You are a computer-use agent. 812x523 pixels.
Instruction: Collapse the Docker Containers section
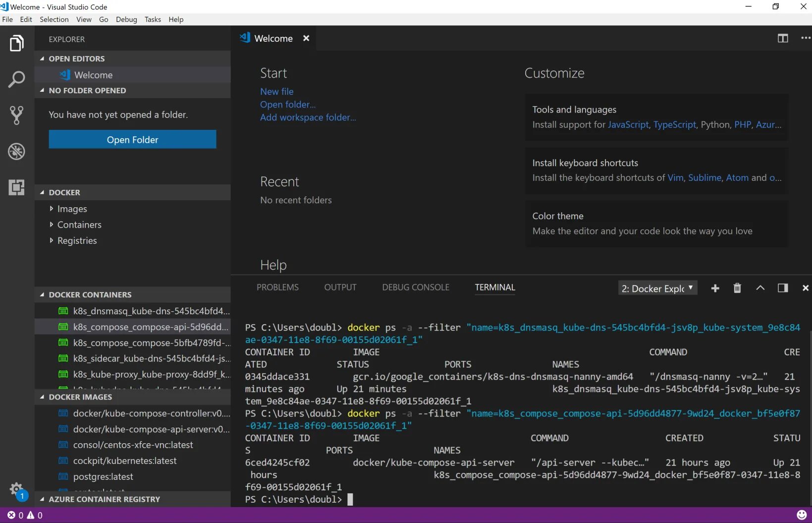point(42,294)
